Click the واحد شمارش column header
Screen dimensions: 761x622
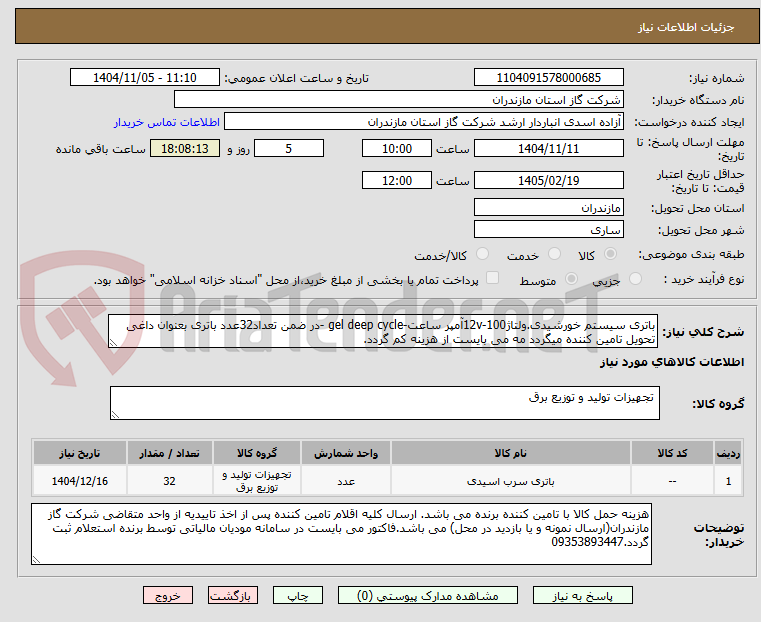coord(346,453)
